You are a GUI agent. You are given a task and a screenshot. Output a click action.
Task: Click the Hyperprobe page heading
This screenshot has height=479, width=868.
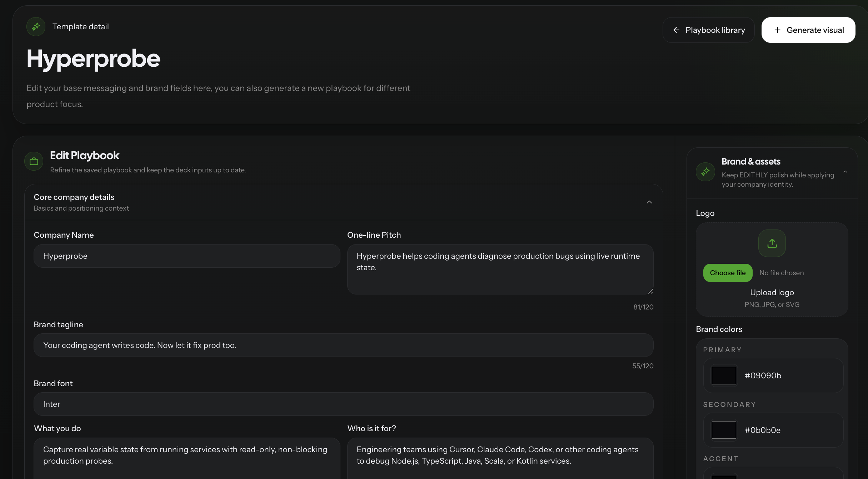coord(93,59)
